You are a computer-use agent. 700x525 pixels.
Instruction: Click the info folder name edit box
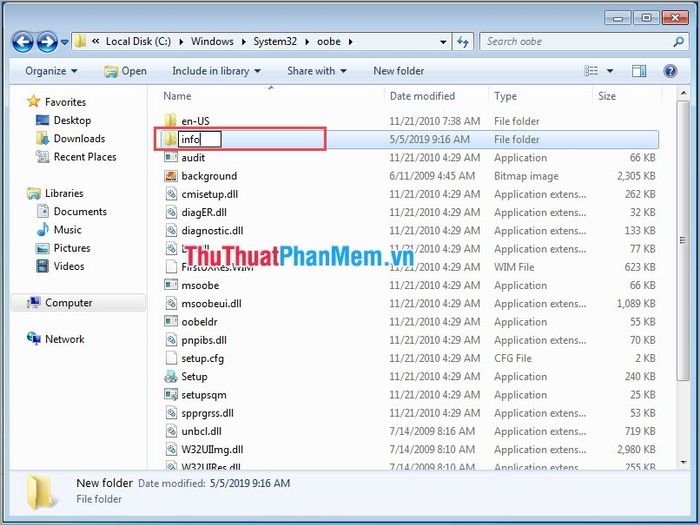pos(200,139)
